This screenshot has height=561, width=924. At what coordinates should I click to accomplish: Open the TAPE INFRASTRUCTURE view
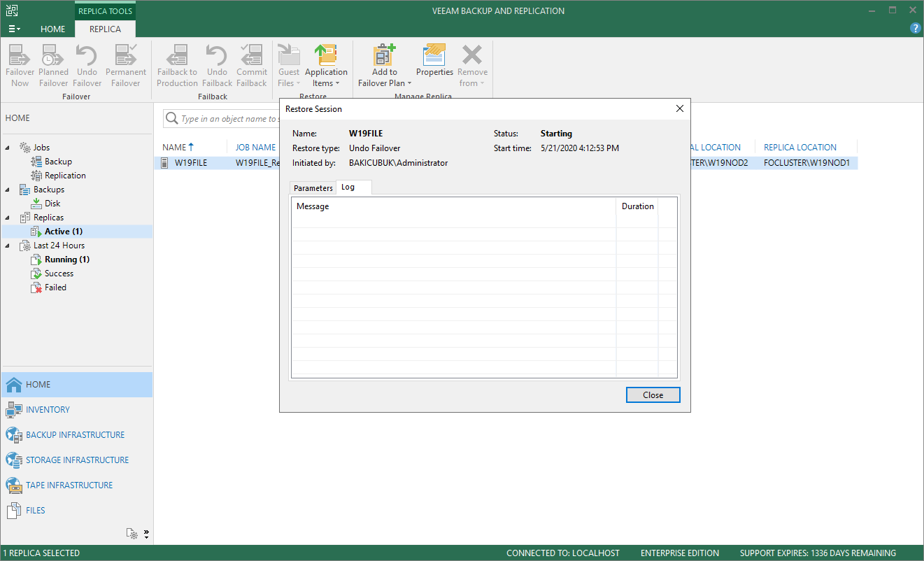76,485
